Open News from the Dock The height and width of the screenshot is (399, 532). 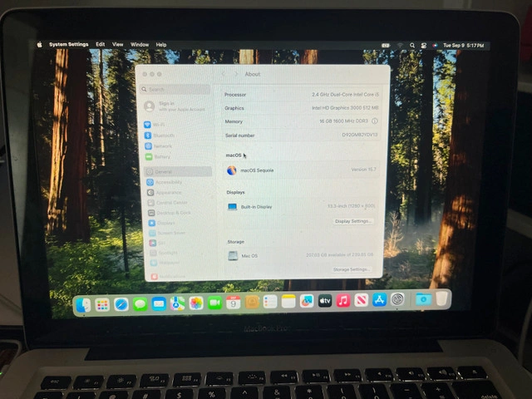(362, 300)
